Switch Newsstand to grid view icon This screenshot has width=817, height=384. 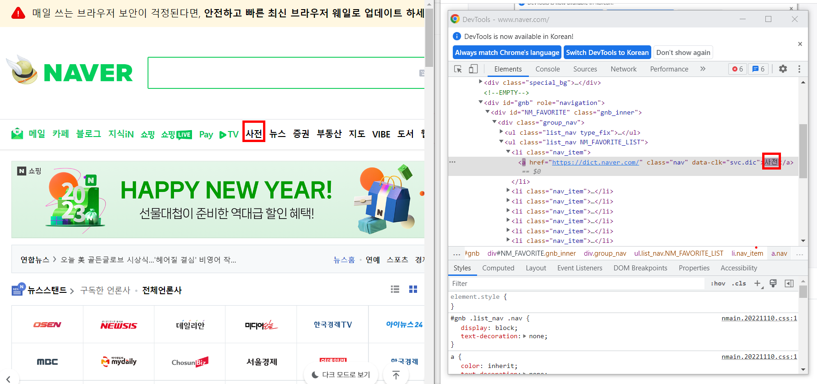pyautogui.click(x=413, y=289)
